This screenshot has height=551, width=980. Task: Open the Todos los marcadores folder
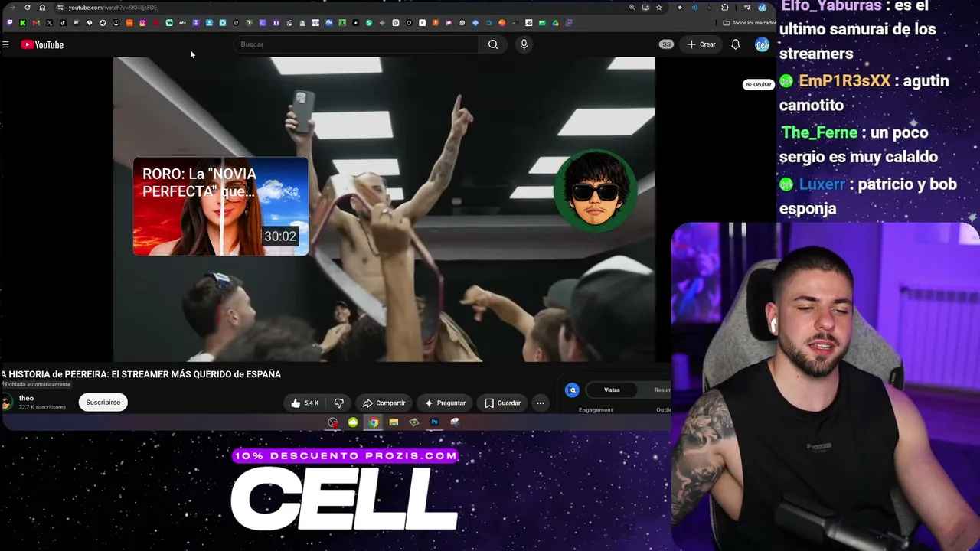[749, 23]
